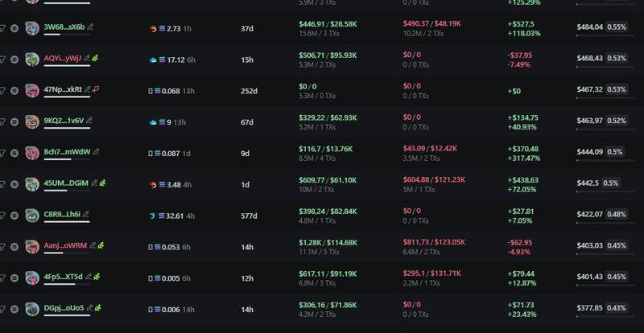Click the pencil icon next to AQYi...yWjJ
Screen dimensions: 644x333
[x=87, y=58]
